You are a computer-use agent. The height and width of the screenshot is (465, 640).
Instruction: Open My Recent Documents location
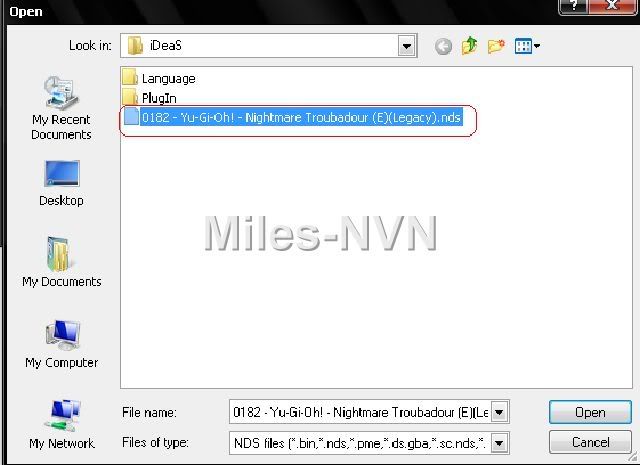[x=61, y=108]
